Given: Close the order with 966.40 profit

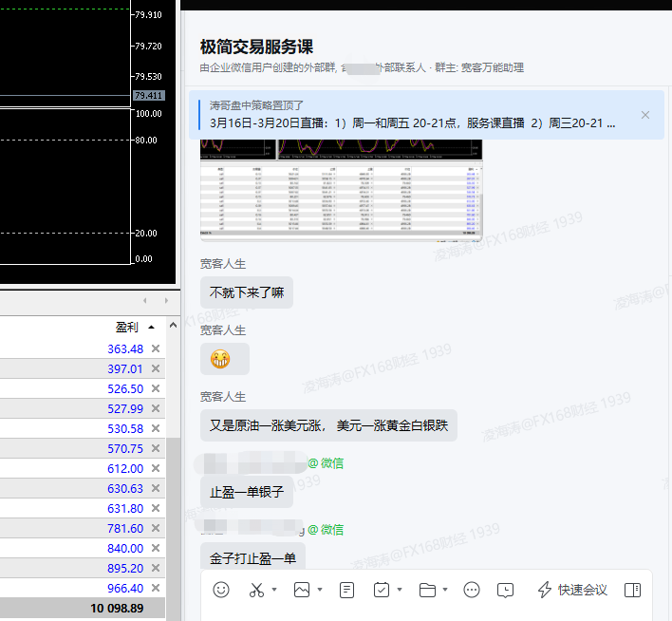Looking at the screenshot, I should coord(156,588).
